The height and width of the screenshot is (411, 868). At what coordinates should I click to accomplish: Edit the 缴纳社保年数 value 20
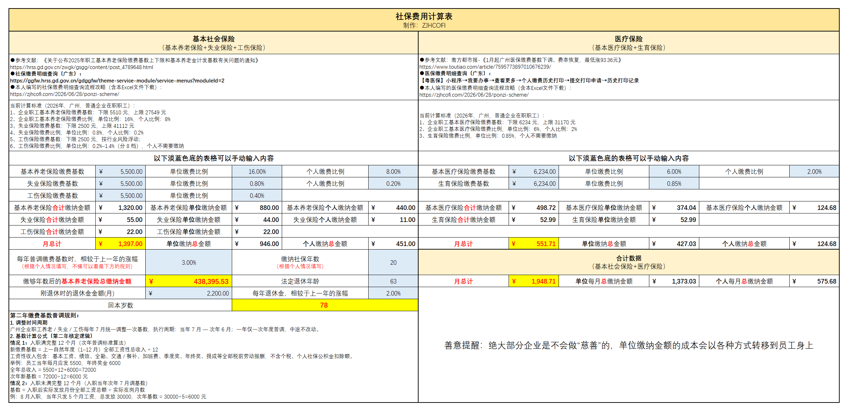click(393, 263)
